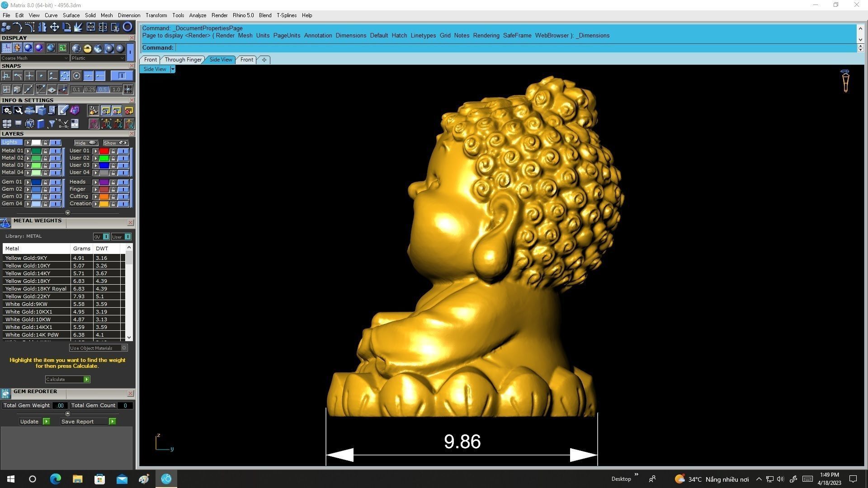The height and width of the screenshot is (488, 868).
Task: Click the Show layers button
Action: coord(116,143)
